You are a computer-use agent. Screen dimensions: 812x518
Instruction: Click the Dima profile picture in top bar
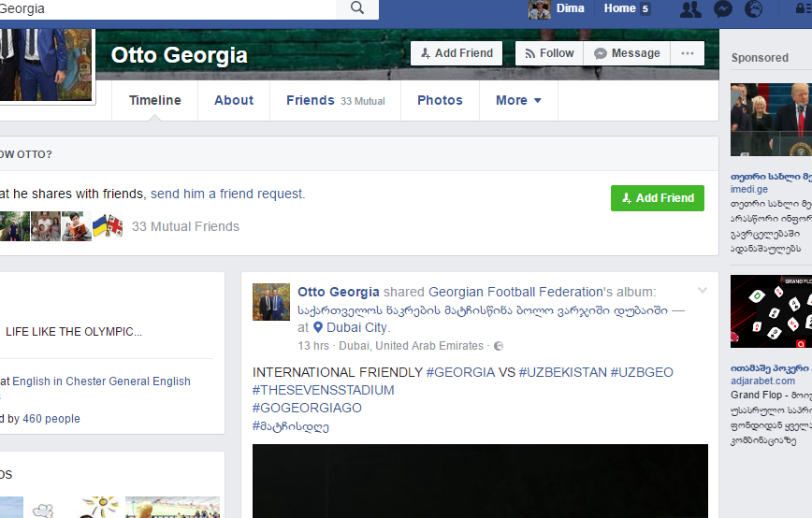tap(540, 8)
